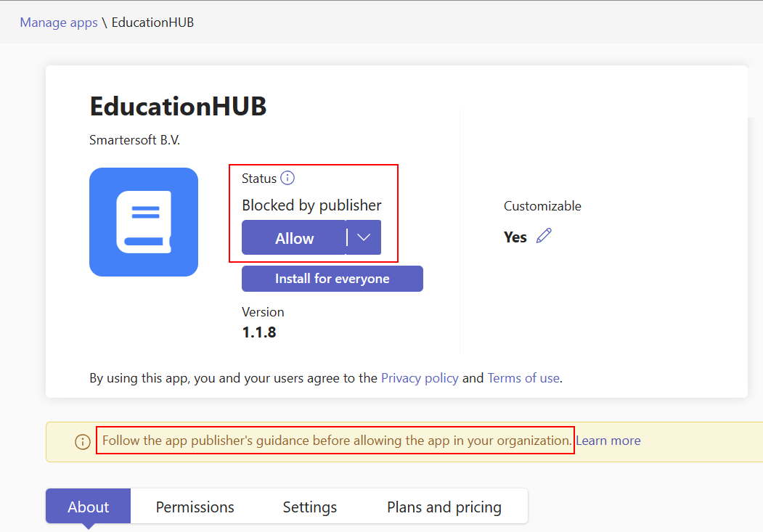Viewport: 763px width, 532px height.
Task: Navigate back using the Manage apps breadcrumb
Action: coord(58,22)
